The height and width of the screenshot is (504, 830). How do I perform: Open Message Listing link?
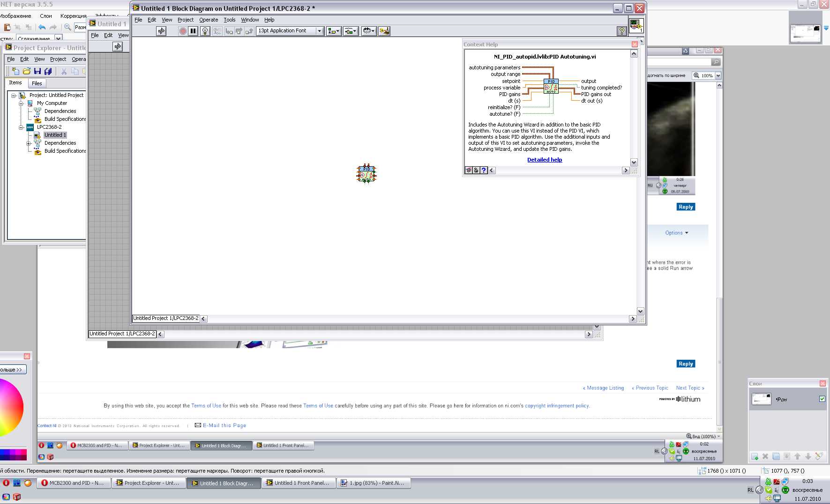point(603,388)
